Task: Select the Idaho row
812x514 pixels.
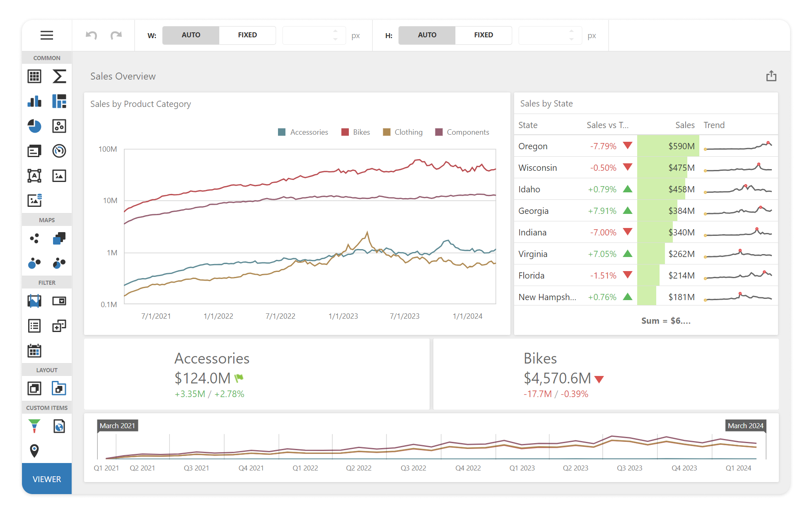Action: pyautogui.click(x=646, y=189)
